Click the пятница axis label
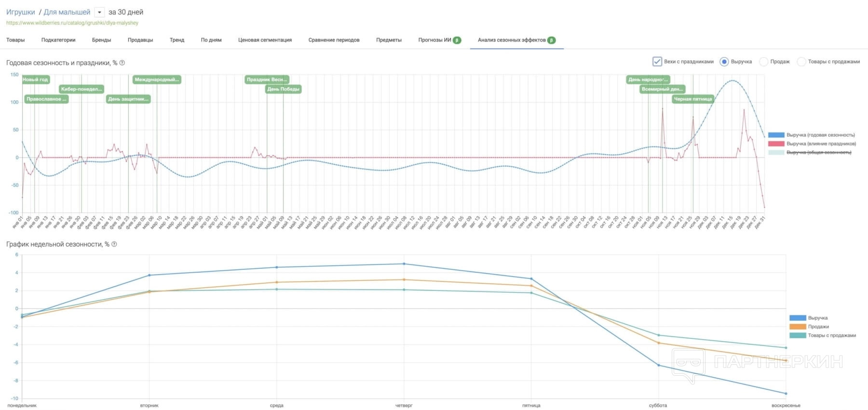The height and width of the screenshot is (410, 868). tap(531, 406)
